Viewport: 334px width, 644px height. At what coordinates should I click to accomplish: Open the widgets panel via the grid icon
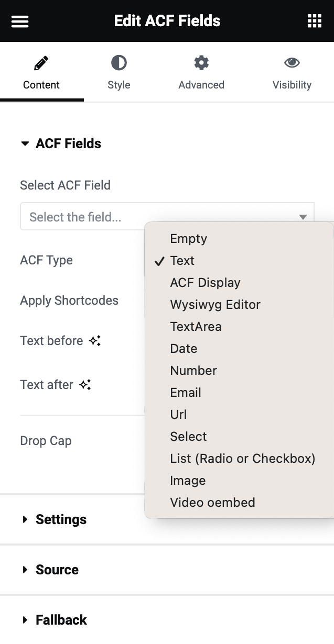coord(314,21)
